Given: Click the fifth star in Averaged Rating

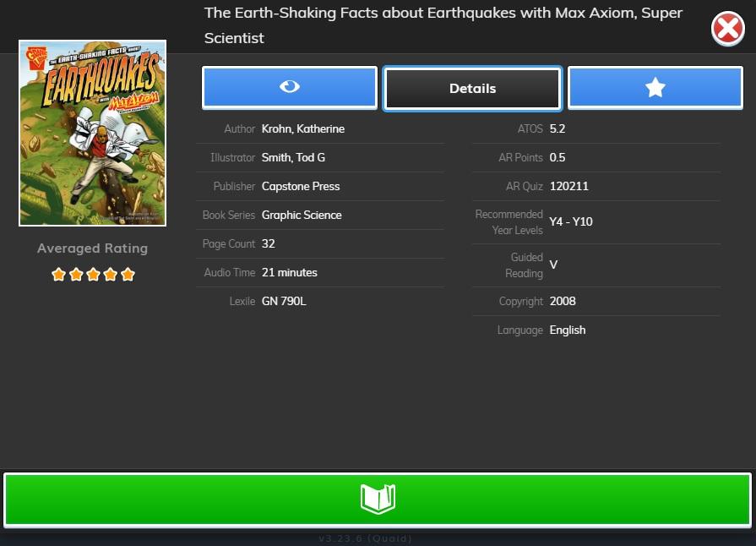Looking at the screenshot, I should click(x=128, y=275).
